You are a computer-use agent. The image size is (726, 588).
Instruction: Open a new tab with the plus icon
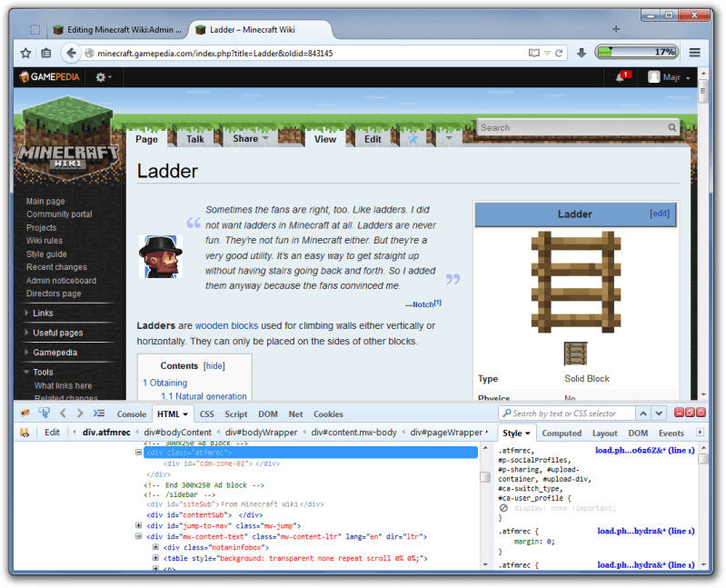coord(616,29)
